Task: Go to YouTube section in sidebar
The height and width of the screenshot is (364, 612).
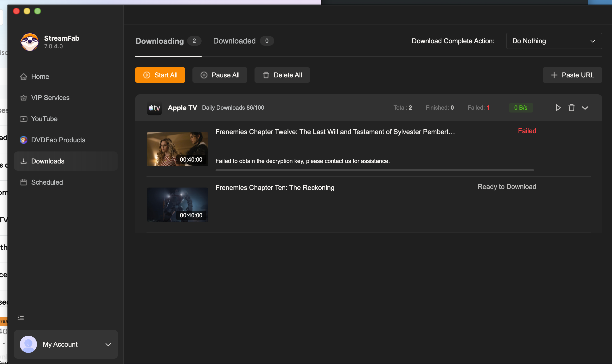Action: (x=66, y=119)
